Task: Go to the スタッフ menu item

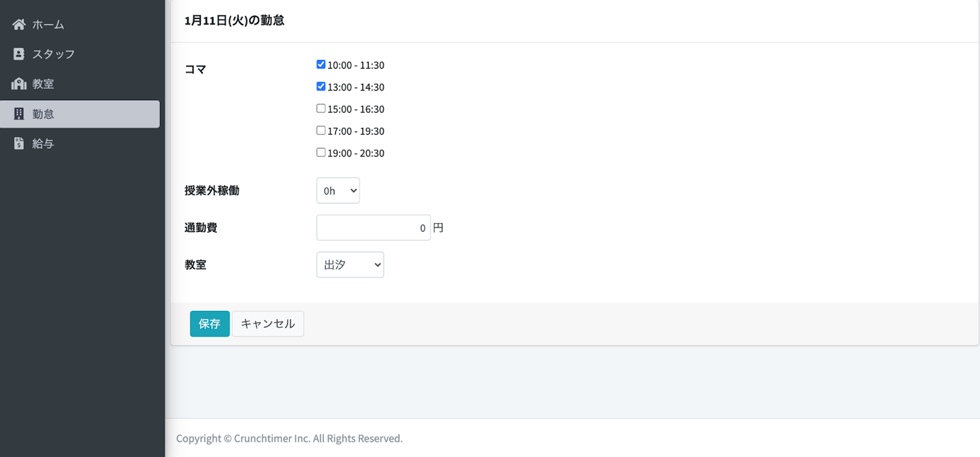Action: (x=53, y=54)
